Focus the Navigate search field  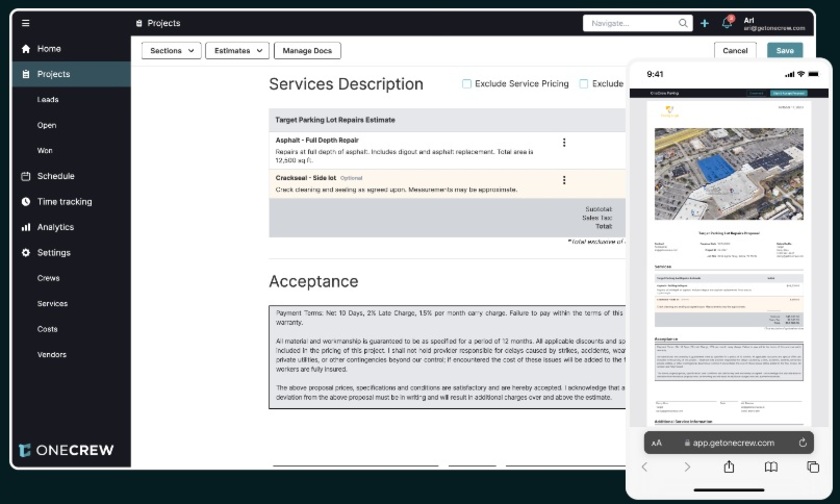632,23
